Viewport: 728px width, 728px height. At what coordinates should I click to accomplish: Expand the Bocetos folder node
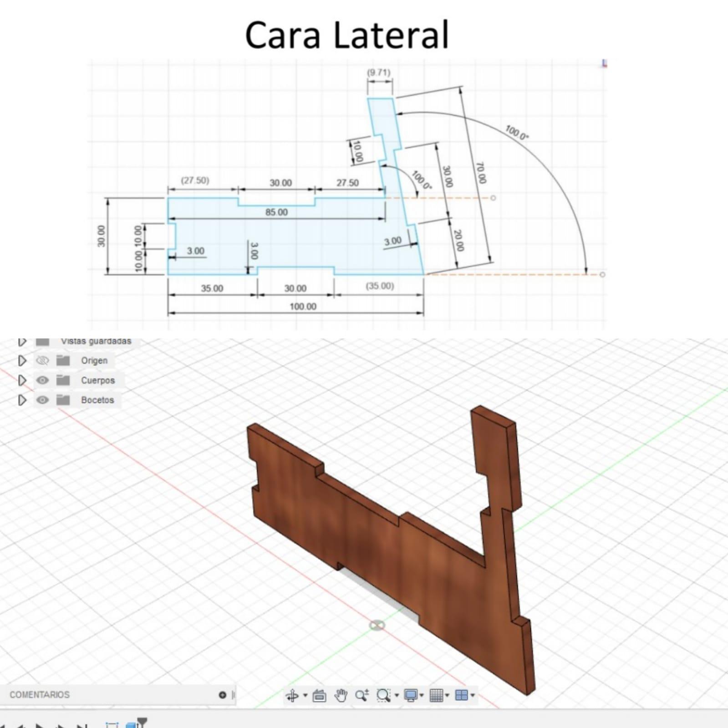[x=22, y=400]
